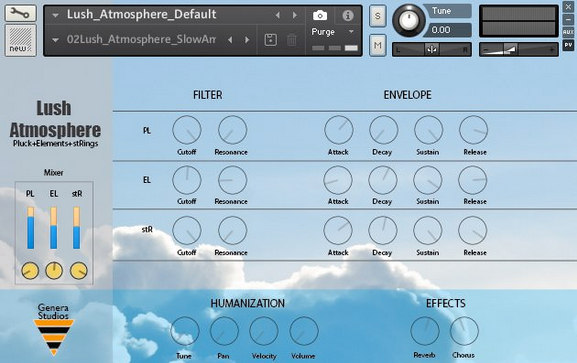Click the stR filter Cutoff knob
This screenshot has height=363, width=577.
coord(187,230)
